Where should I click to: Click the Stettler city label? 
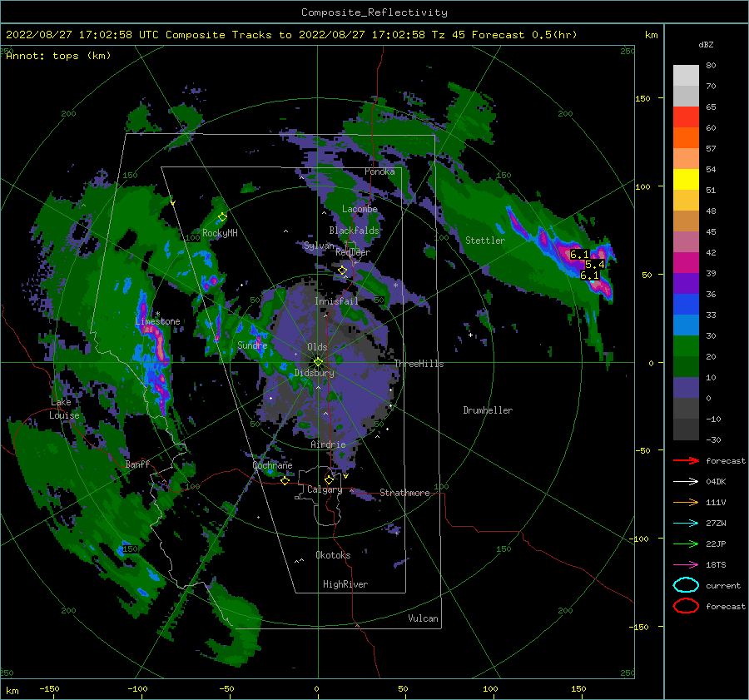[x=485, y=241]
